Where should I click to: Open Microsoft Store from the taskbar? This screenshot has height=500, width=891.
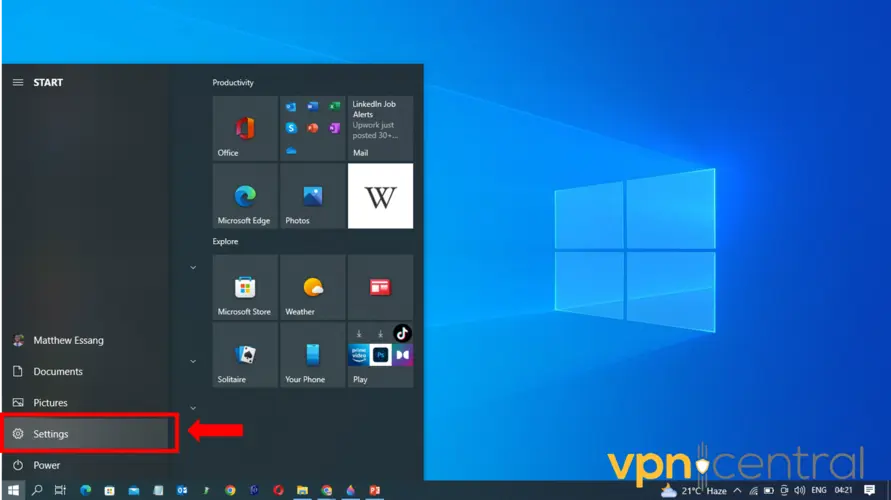(x=110, y=490)
